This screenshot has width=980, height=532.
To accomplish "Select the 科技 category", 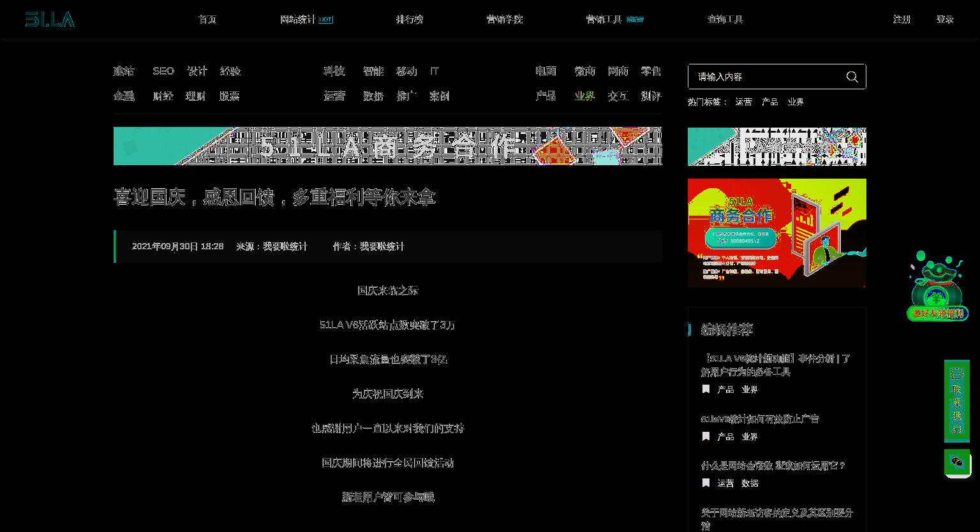I will 334,71.
